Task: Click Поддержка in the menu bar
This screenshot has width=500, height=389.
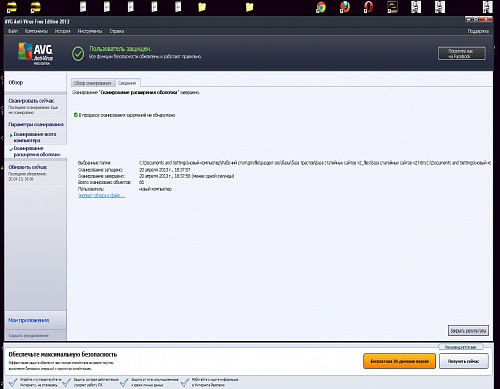Action: click(478, 31)
